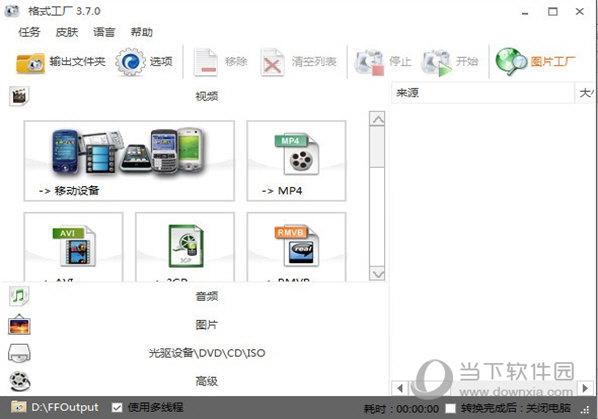Click the 耗时：00:00:00 elapsed time text
The image size is (598, 419).
[401, 409]
